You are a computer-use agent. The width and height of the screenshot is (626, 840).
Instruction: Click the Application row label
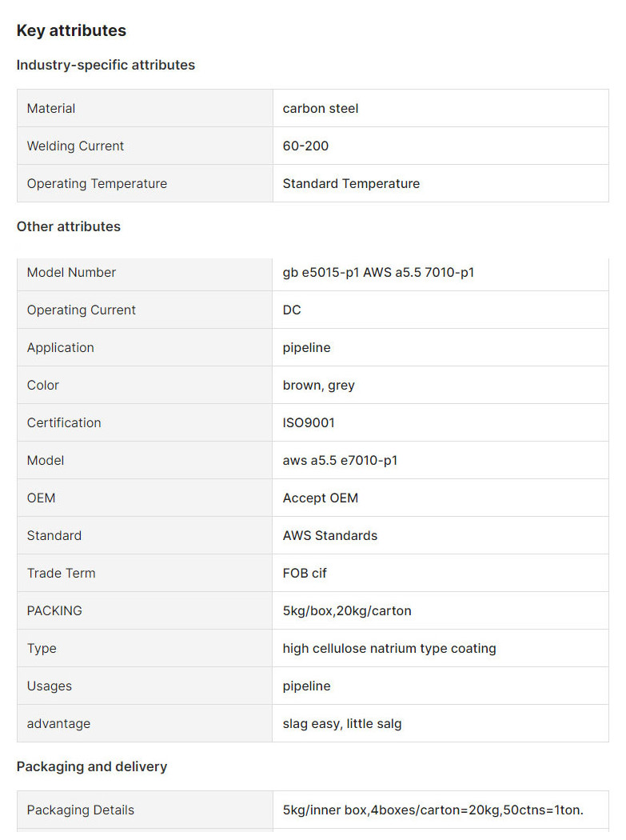[61, 347]
